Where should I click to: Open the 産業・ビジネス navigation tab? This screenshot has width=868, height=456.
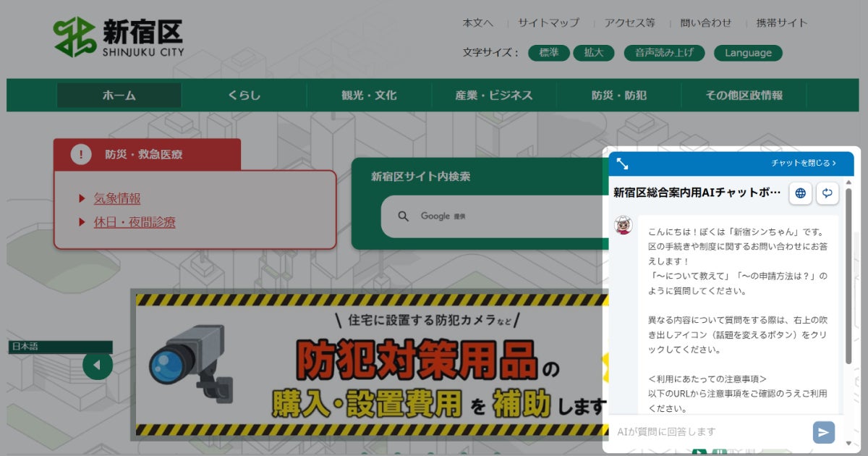pos(494,96)
